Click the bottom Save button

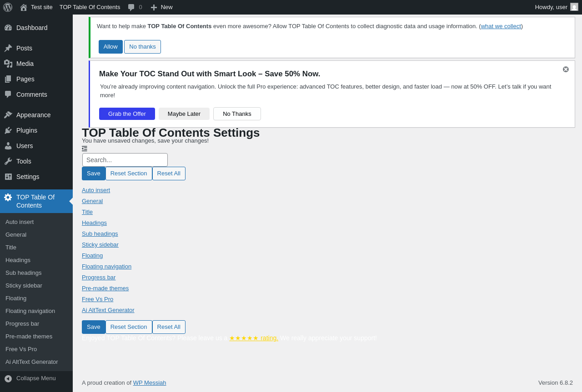94,327
